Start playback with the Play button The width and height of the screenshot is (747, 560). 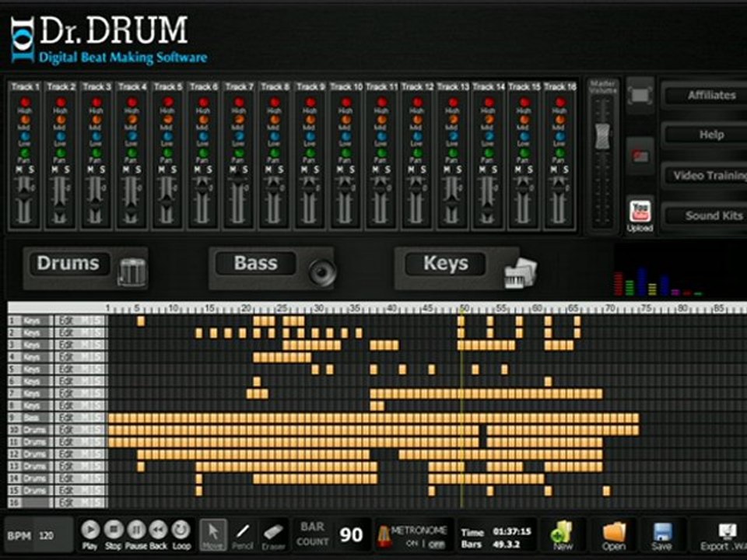tap(90, 530)
